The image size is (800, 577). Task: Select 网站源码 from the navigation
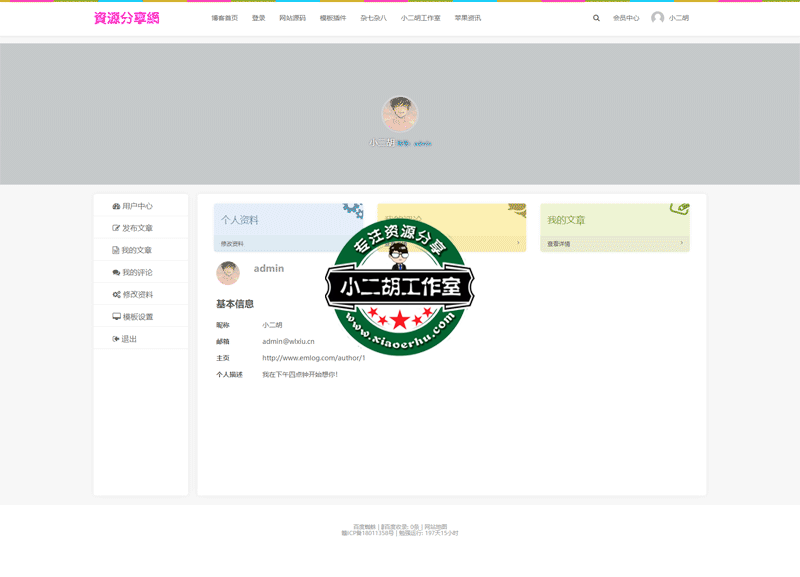pyautogui.click(x=290, y=17)
